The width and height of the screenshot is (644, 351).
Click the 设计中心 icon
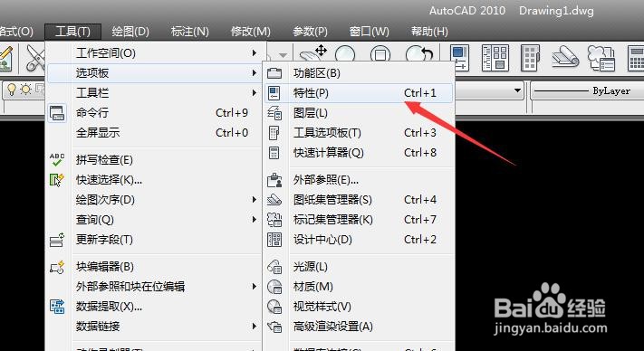point(274,240)
